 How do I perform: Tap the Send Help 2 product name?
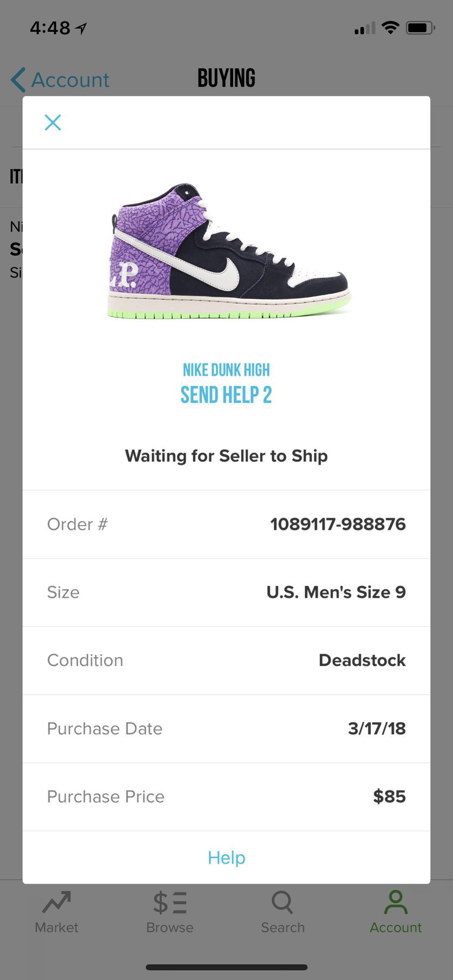pos(226,395)
